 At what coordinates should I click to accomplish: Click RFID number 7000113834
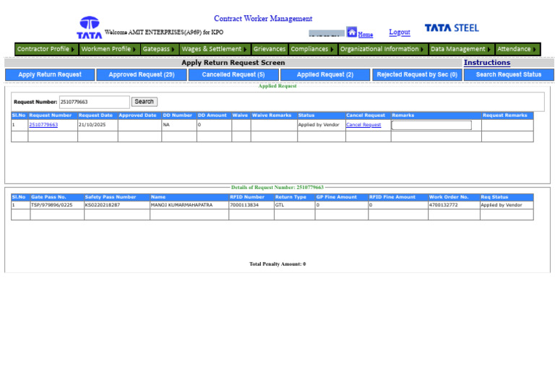coord(244,205)
